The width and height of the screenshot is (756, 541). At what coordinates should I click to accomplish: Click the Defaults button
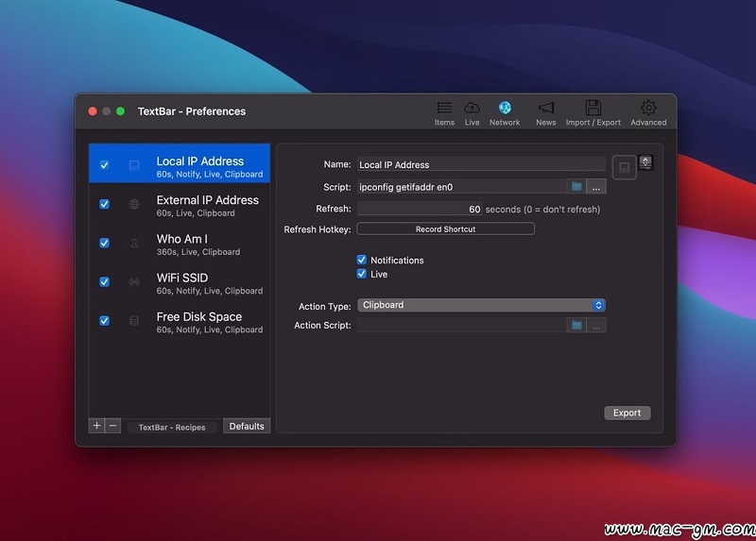tap(247, 426)
